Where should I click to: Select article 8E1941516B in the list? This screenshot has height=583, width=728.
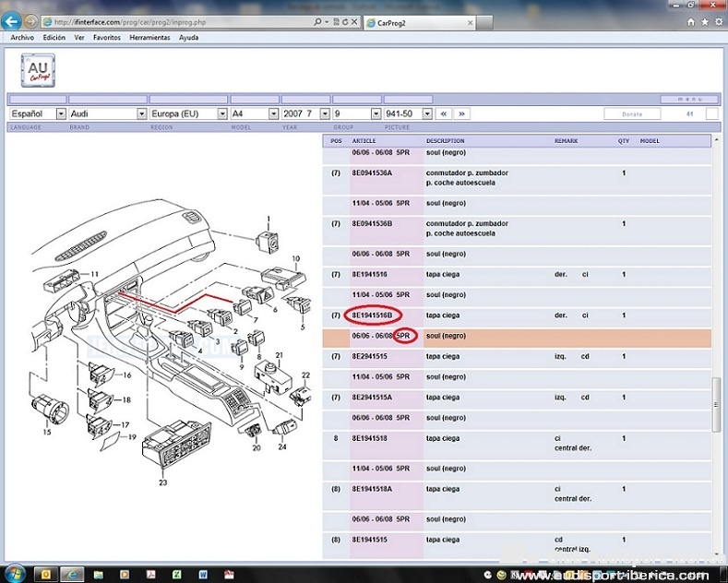pyautogui.click(x=372, y=315)
